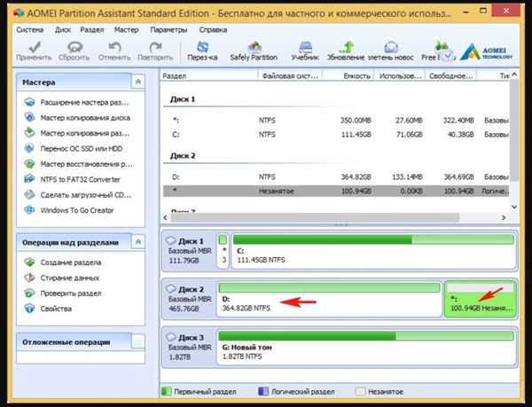Click left arrow of horizontal scrollbar
This screenshot has width=532, height=407.
tap(166, 217)
